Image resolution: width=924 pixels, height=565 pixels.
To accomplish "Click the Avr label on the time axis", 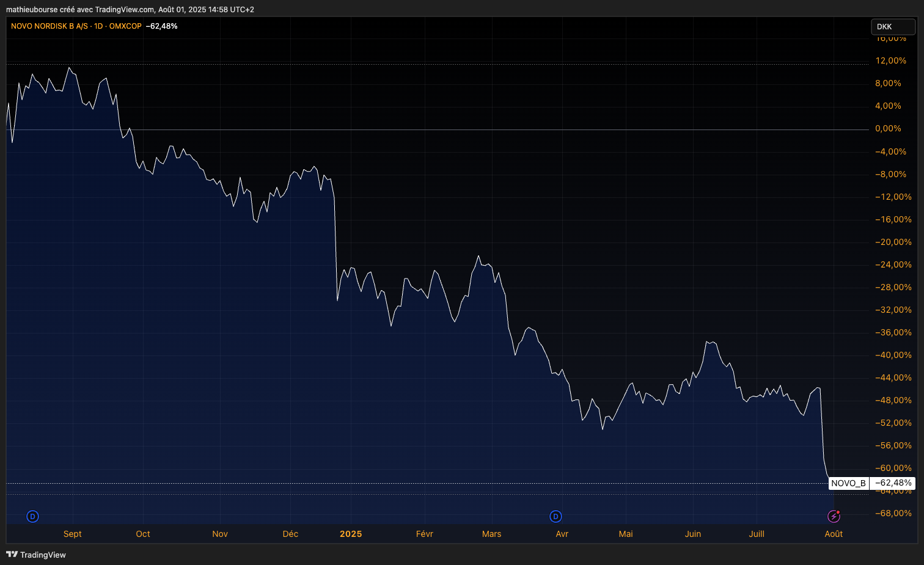I will tap(562, 534).
